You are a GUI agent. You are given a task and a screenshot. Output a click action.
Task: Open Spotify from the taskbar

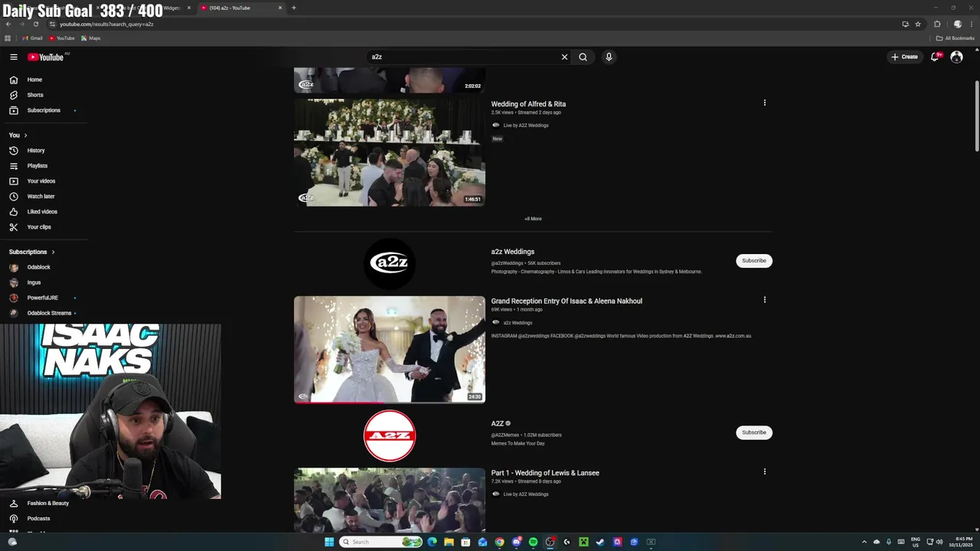point(533,542)
